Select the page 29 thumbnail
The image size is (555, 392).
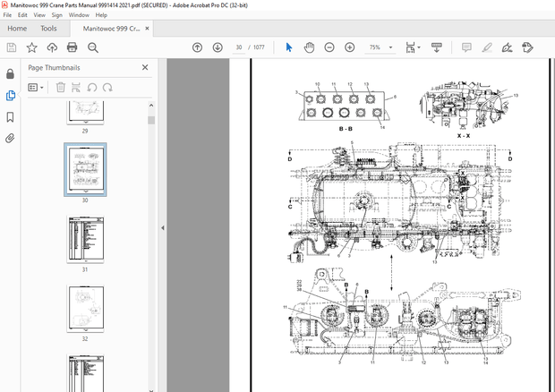(x=85, y=113)
